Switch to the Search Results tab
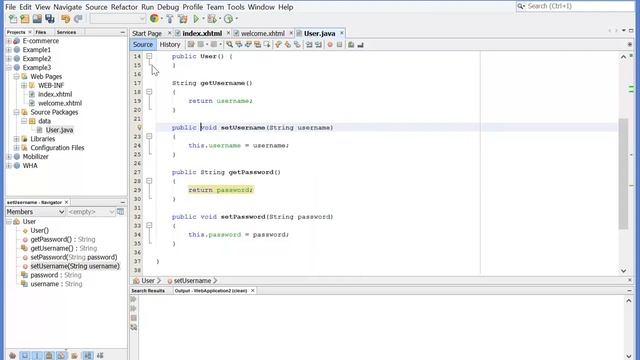640x360 pixels. click(x=148, y=291)
